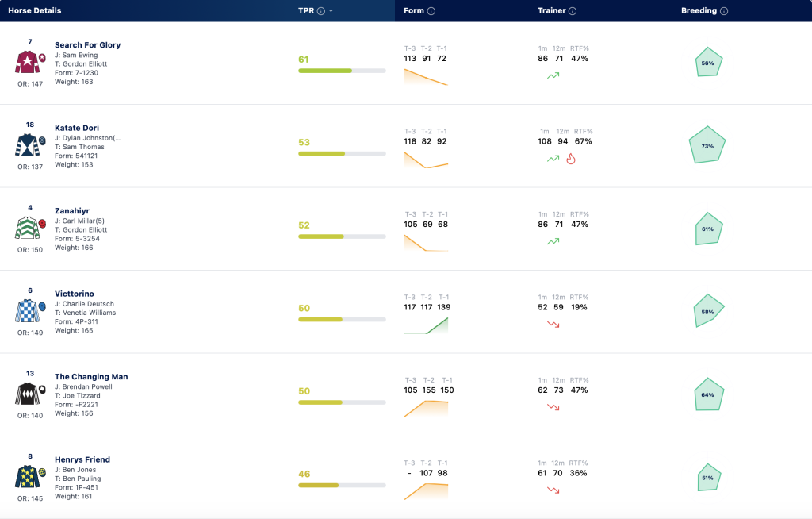
Task: Click the TPR info icon
Action: pos(321,11)
